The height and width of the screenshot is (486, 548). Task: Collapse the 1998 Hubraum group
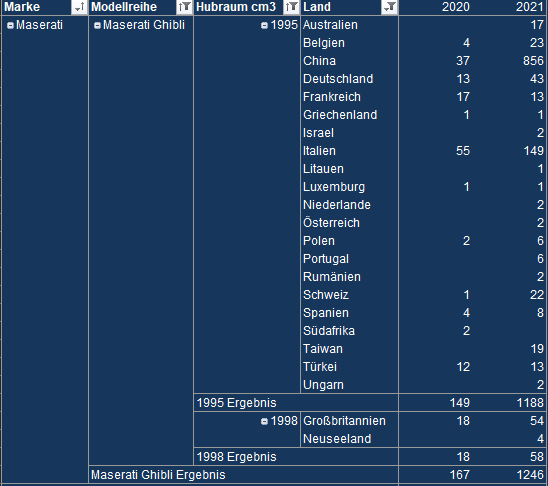pos(264,421)
